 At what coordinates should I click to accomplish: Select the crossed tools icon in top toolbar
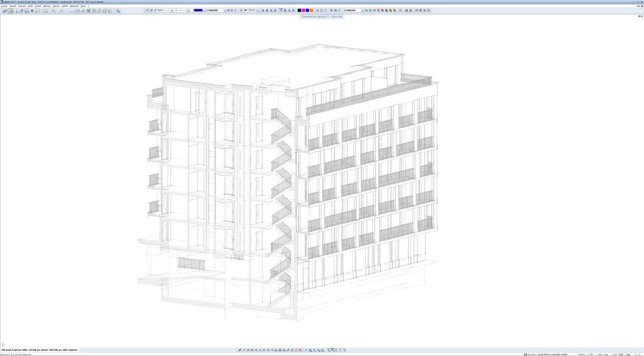(88, 11)
